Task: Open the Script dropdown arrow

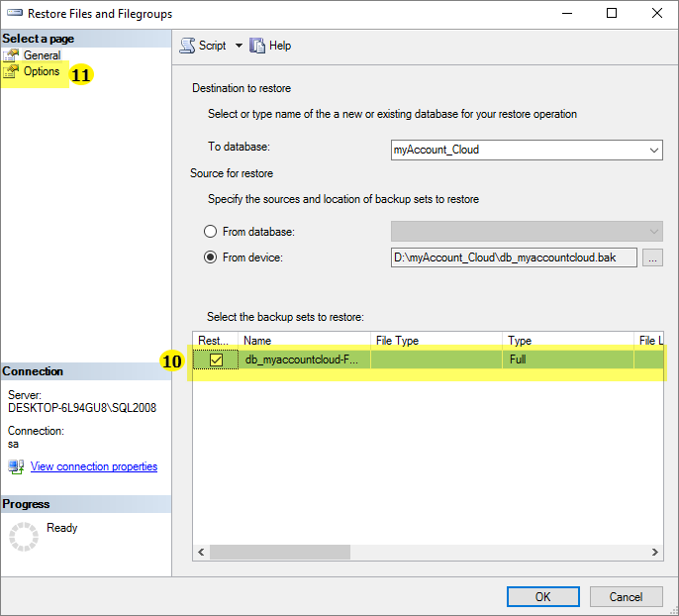Action: click(239, 46)
